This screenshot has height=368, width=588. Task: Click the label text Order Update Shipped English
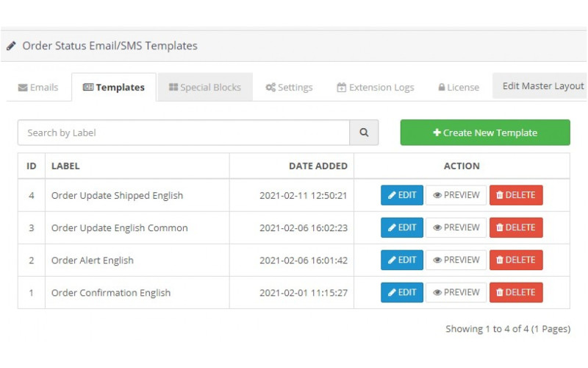(117, 196)
